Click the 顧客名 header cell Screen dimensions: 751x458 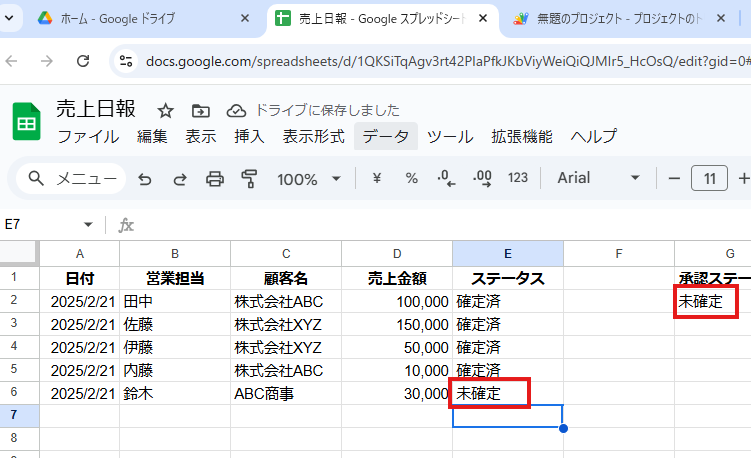(286, 278)
